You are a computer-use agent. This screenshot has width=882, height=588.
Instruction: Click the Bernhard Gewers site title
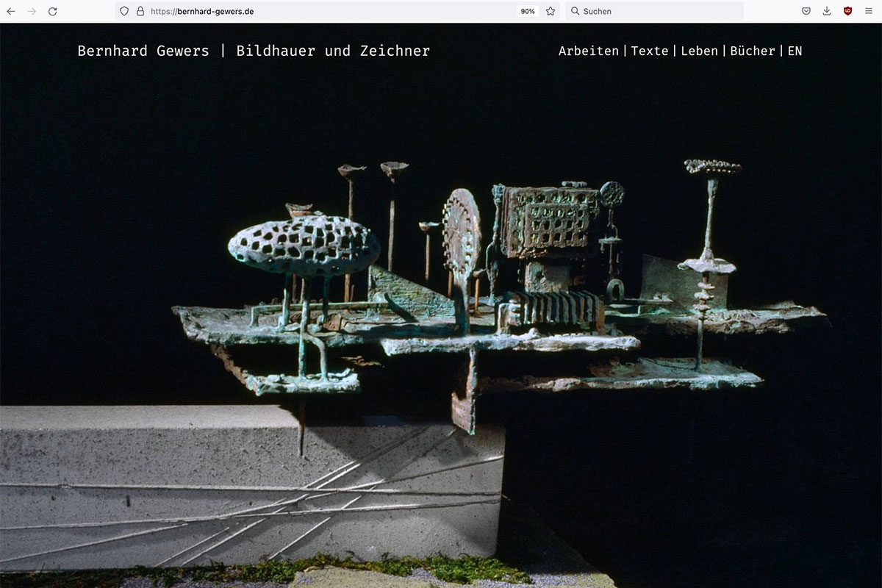254,51
